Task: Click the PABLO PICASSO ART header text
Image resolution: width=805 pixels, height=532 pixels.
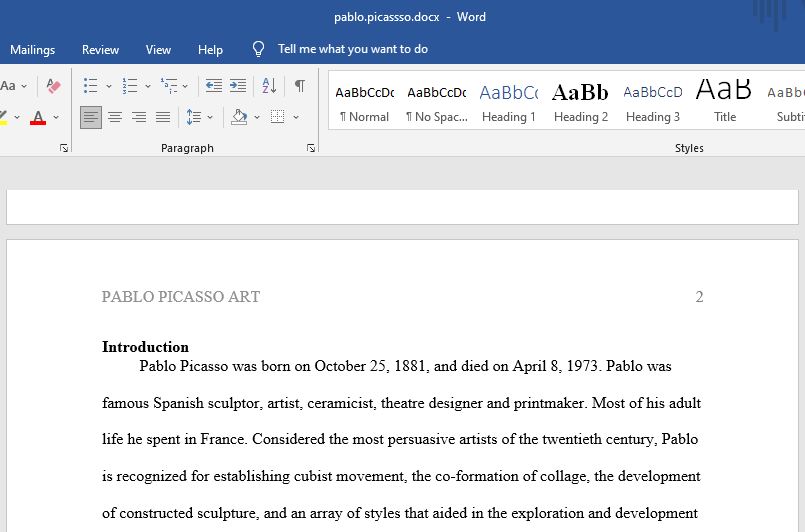Action: (181, 297)
